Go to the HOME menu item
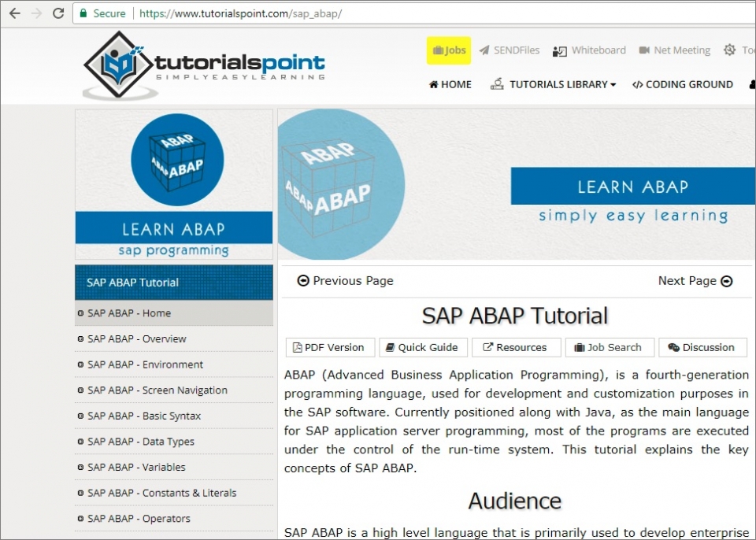 (450, 84)
